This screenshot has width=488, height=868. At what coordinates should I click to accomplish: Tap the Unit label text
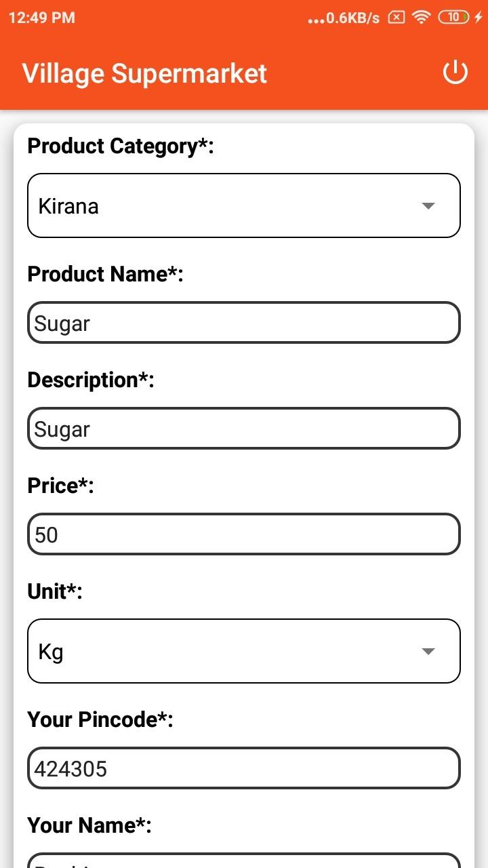54,591
